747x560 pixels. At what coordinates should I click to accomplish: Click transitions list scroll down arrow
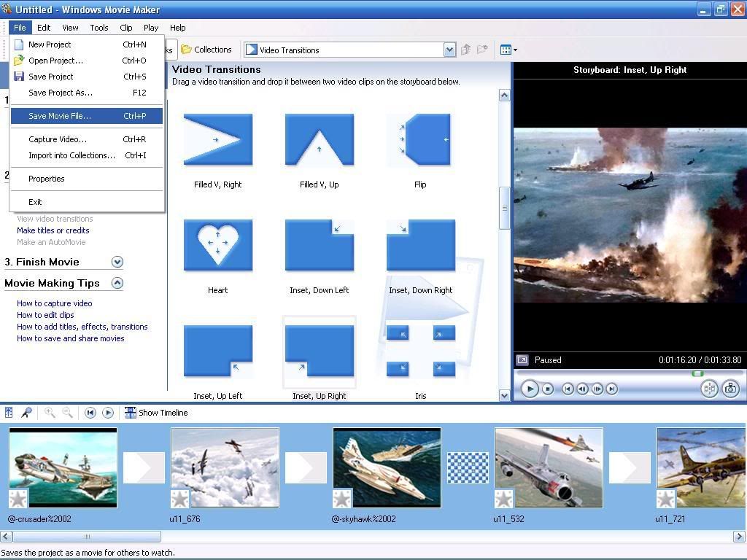click(504, 395)
